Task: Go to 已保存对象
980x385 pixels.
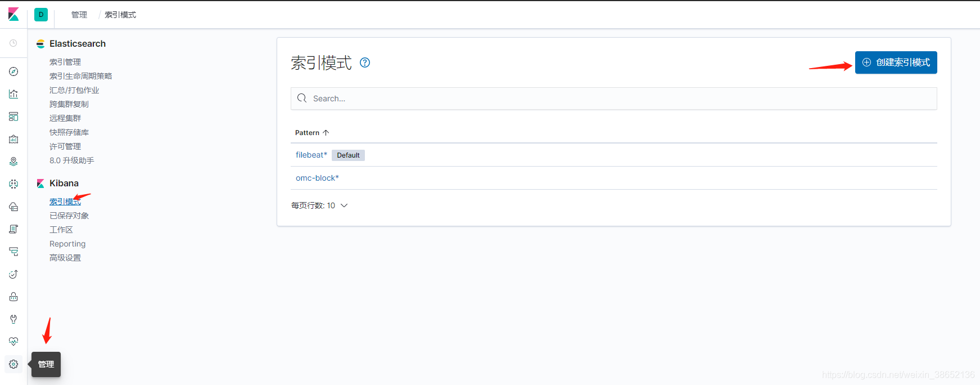Action: (x=69, y=216)
